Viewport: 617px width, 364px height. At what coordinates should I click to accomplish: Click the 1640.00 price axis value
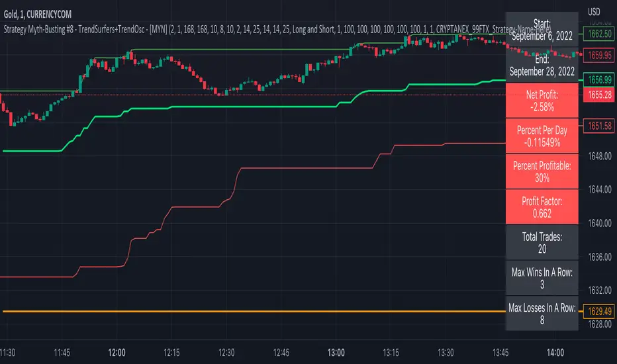click(x=600, y=223)
